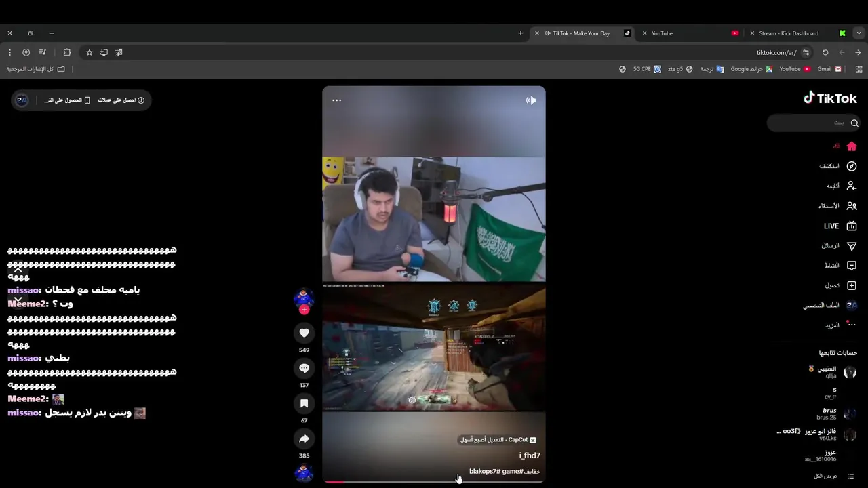Image resolution: width=868 pixels, height=488 pixels.
Task: Open video options three-dots menu
Action: [336, 100]
